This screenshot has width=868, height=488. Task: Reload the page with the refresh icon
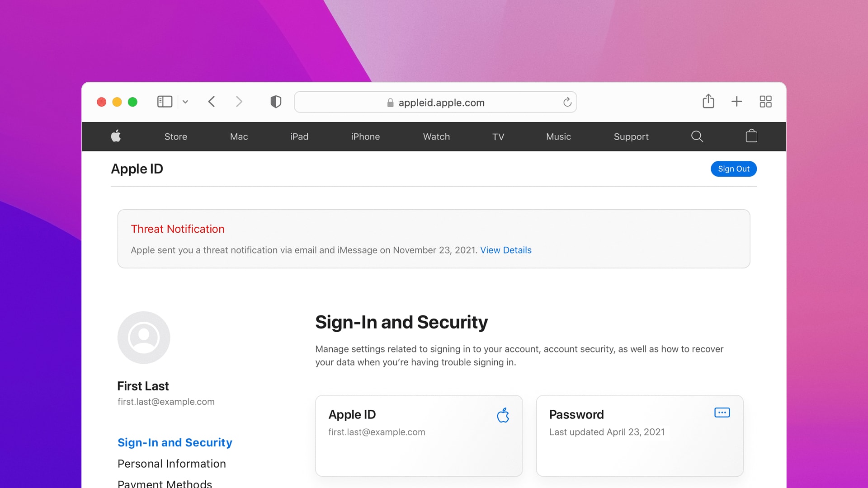[567, 102]
